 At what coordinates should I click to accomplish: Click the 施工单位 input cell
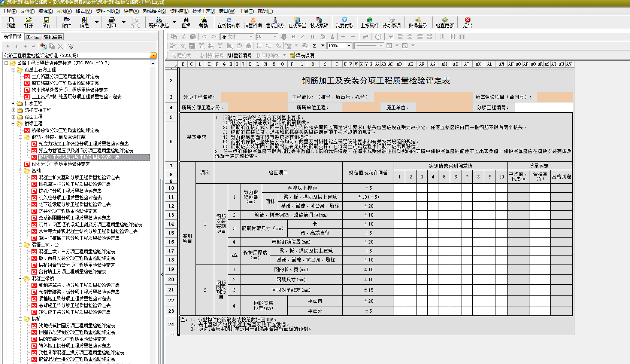445,107
